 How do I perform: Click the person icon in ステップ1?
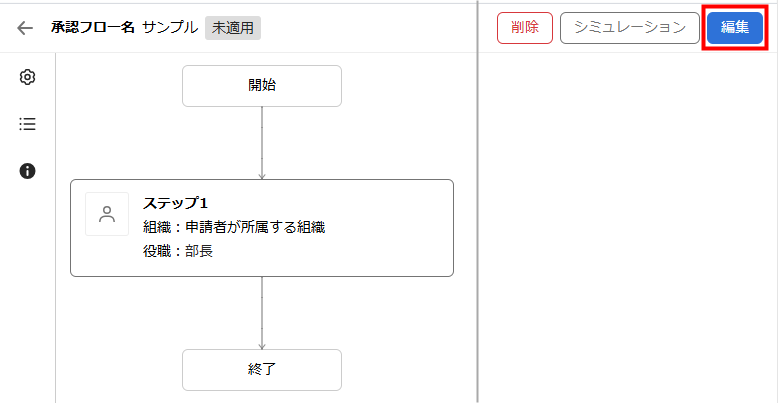(x=107, y=214)
